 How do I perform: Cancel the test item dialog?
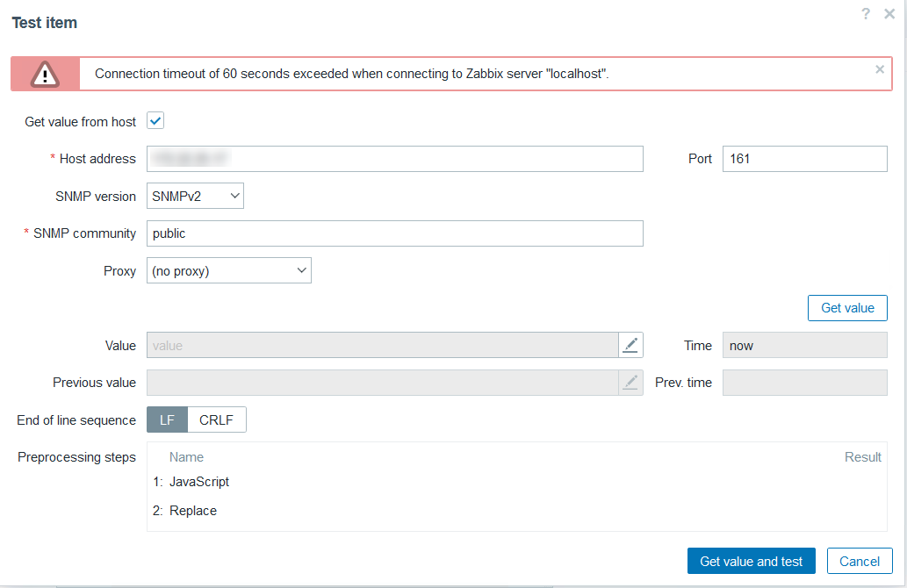860,562
